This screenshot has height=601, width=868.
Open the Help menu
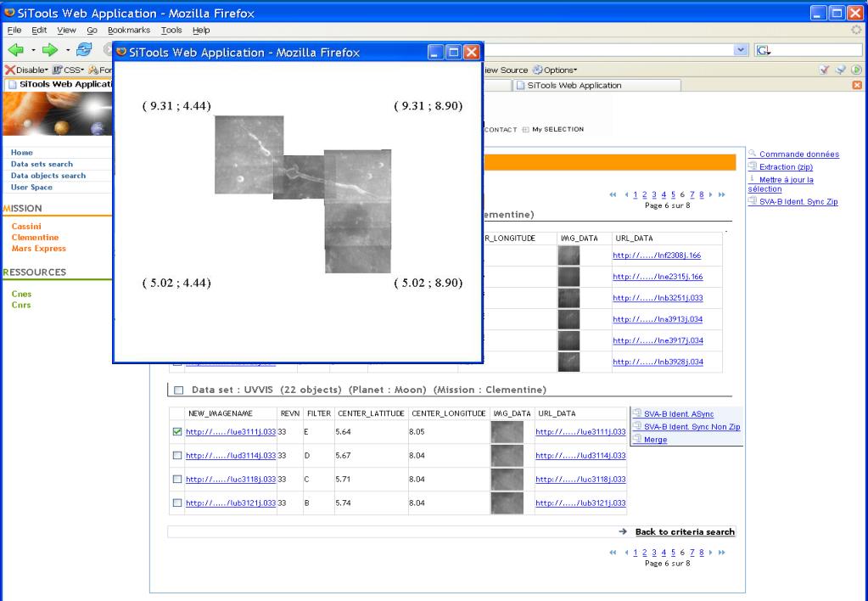tap(201, 30)
